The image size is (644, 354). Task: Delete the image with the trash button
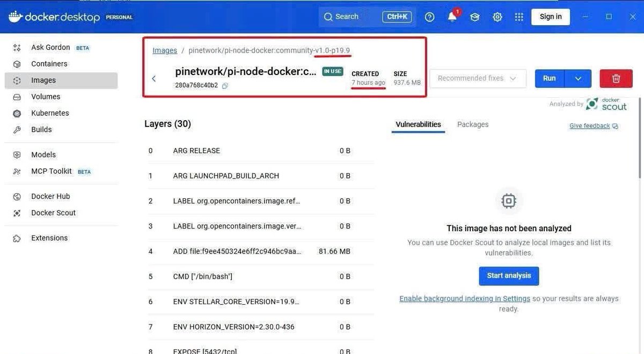point(616,78)
